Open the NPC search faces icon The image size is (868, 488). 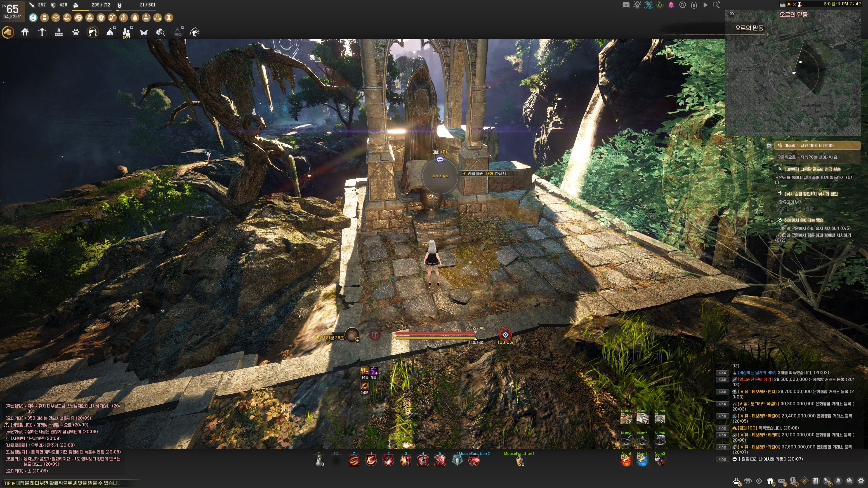pos(161,32)
